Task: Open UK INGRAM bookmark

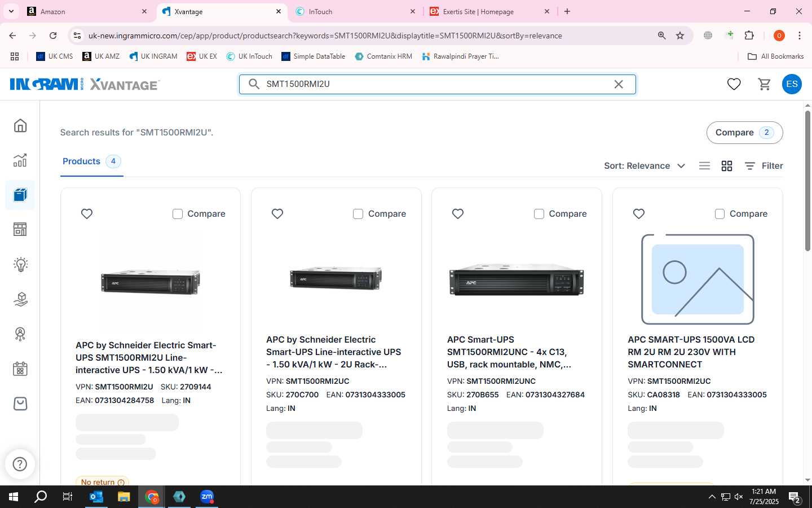Action: [153, 56]
